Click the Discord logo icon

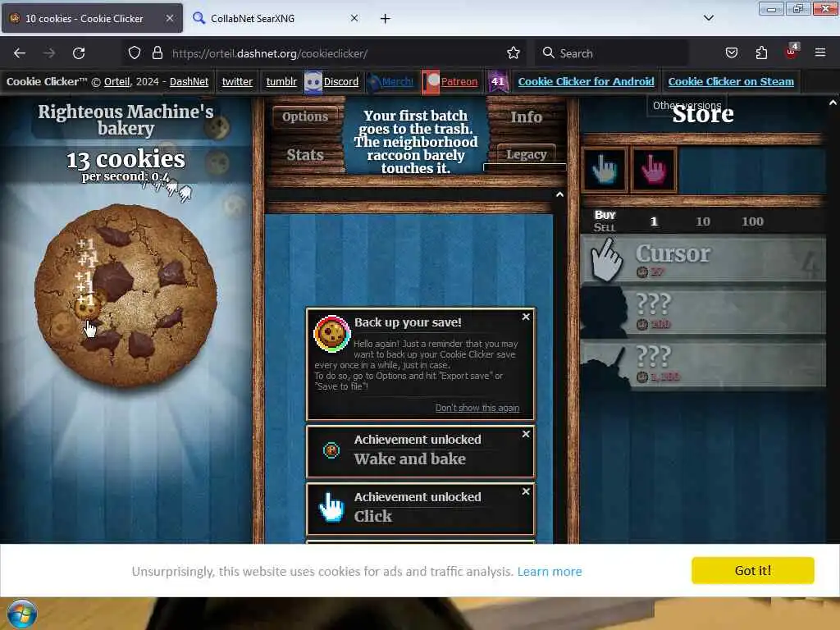(313, 81)
